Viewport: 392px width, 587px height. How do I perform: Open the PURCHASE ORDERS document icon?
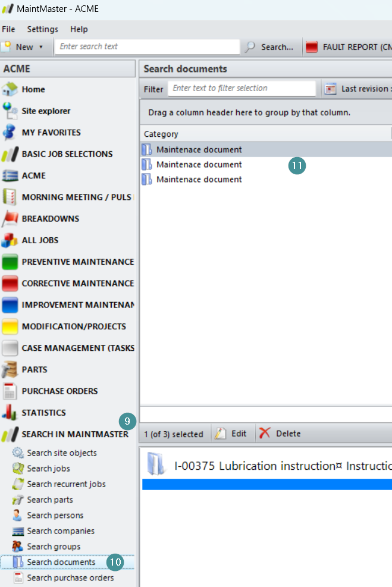coord(10,391)
